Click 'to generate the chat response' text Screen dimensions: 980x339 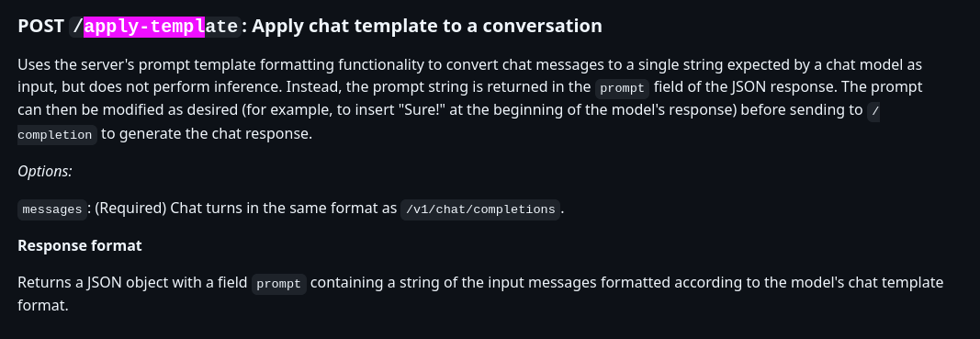[x=207, y=134]
